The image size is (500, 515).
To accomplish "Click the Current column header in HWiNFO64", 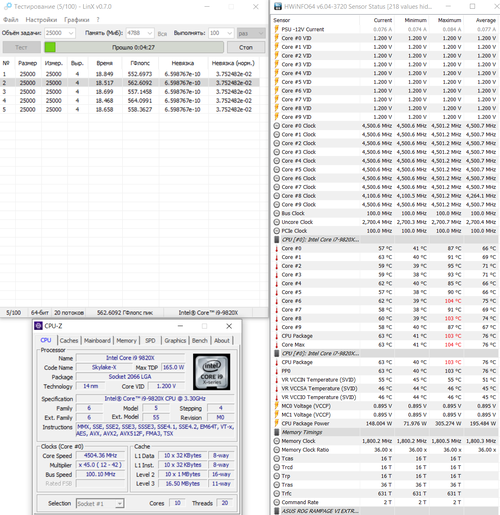I will [383, 20].
